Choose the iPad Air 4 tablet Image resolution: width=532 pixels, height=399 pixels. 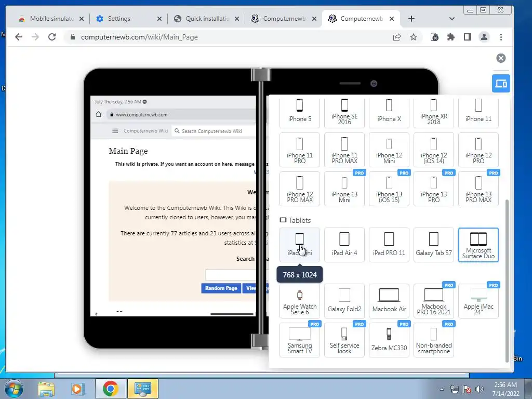[344, 245]
